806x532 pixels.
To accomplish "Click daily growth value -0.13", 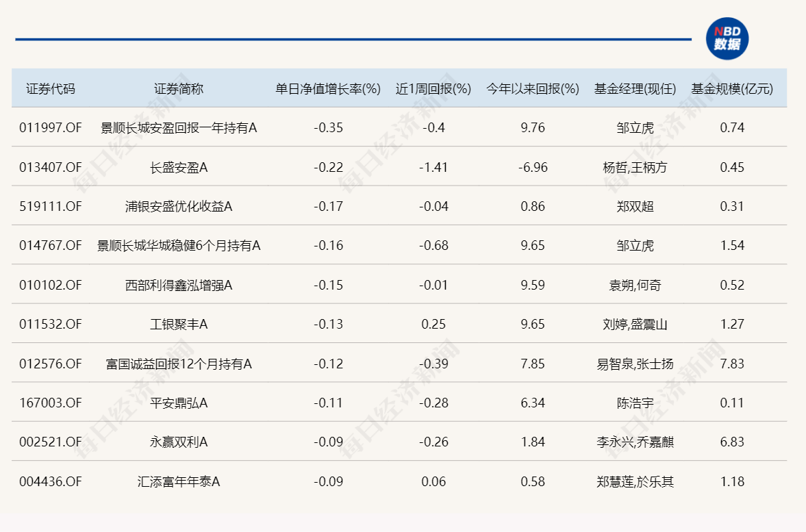I will click(328, 324).
